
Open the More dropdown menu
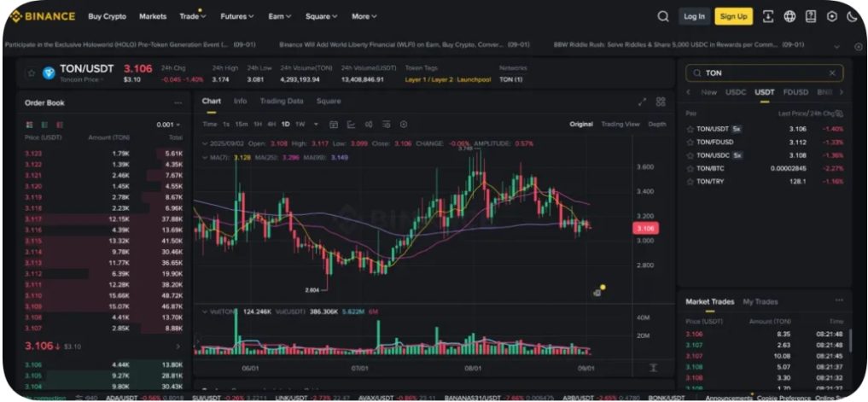pyautogui.click(x=364, y=16)
